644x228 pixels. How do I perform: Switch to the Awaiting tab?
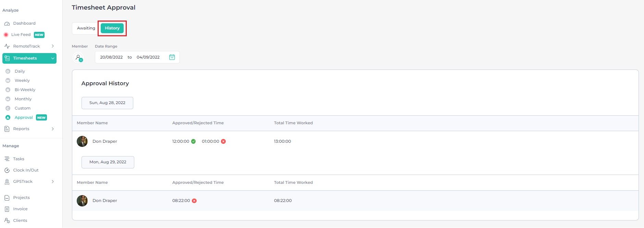tap(86, 28)
